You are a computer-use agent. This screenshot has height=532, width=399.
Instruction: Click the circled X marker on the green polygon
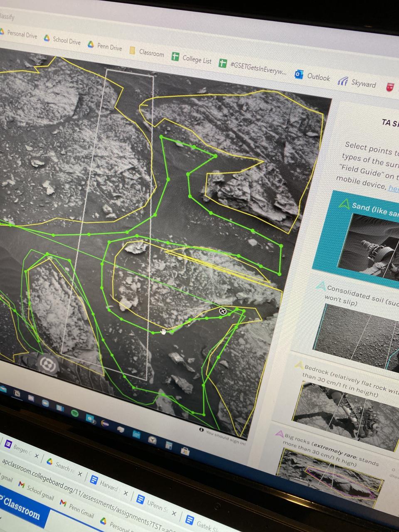(x=223, y=311)
